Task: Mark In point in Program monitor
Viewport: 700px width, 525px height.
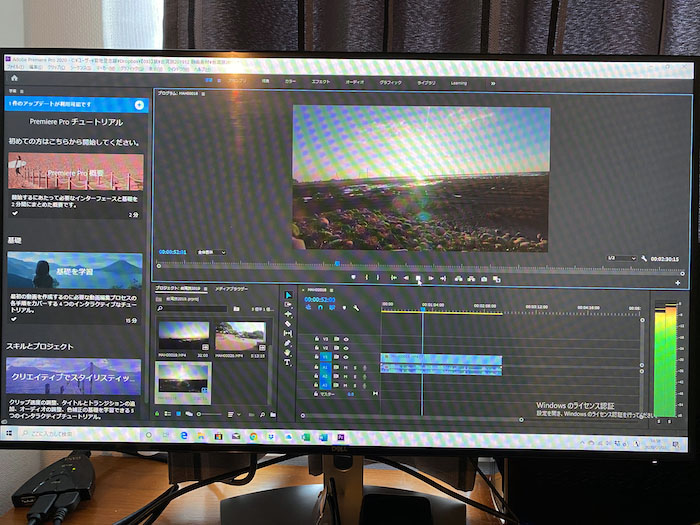Action: tap(367, 277)
